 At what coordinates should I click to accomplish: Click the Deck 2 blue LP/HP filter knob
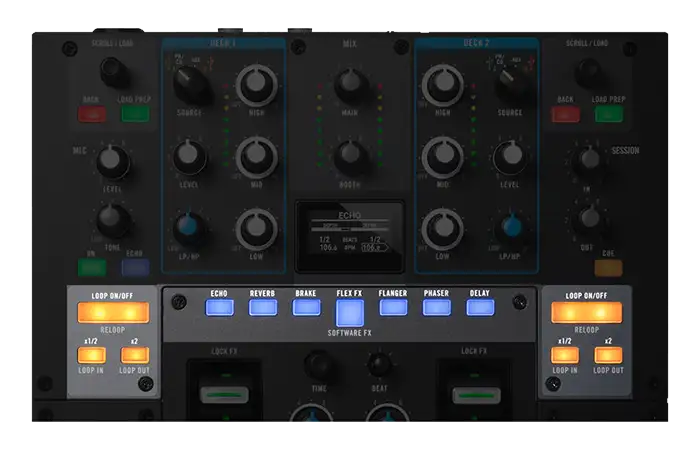point(512,229)
